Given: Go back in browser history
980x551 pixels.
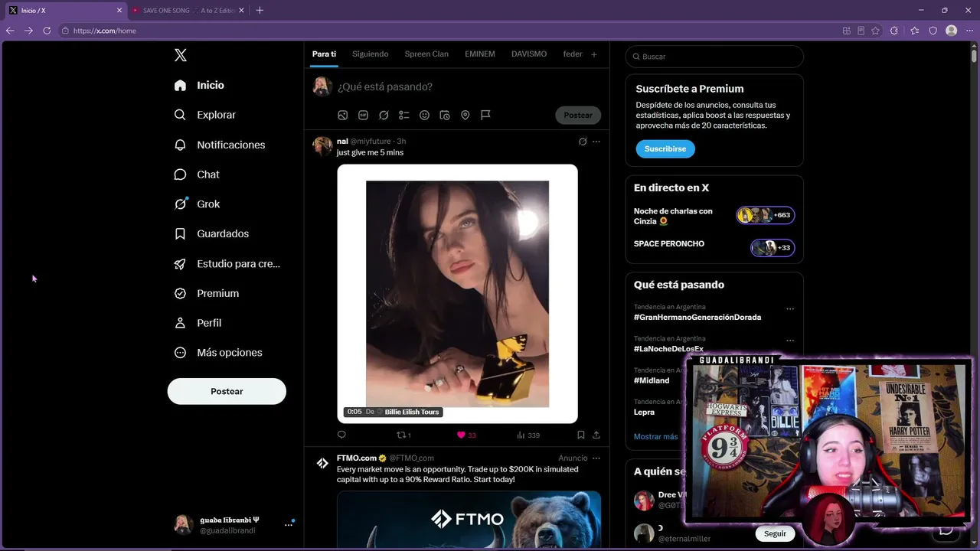Looking at the screenshot, I should coord(10,31).
